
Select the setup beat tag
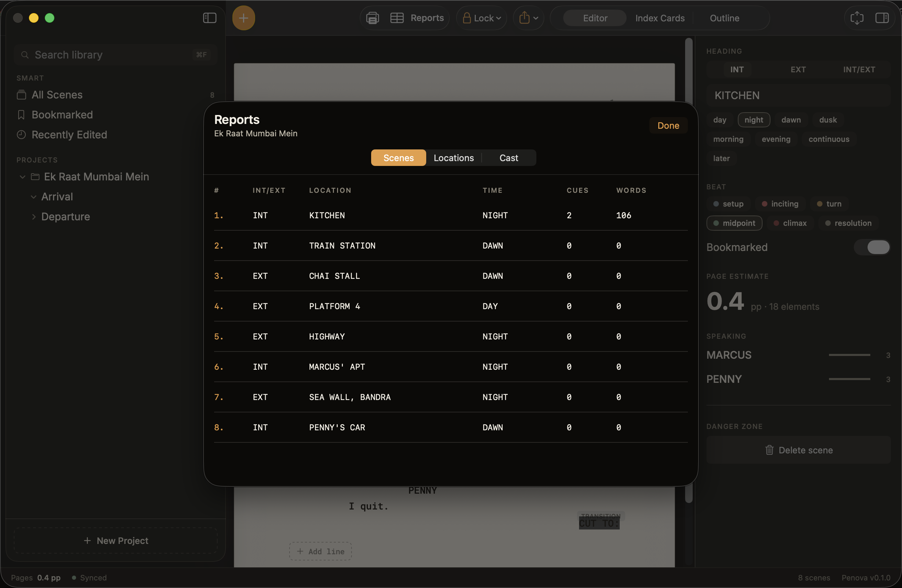point(728,204)
